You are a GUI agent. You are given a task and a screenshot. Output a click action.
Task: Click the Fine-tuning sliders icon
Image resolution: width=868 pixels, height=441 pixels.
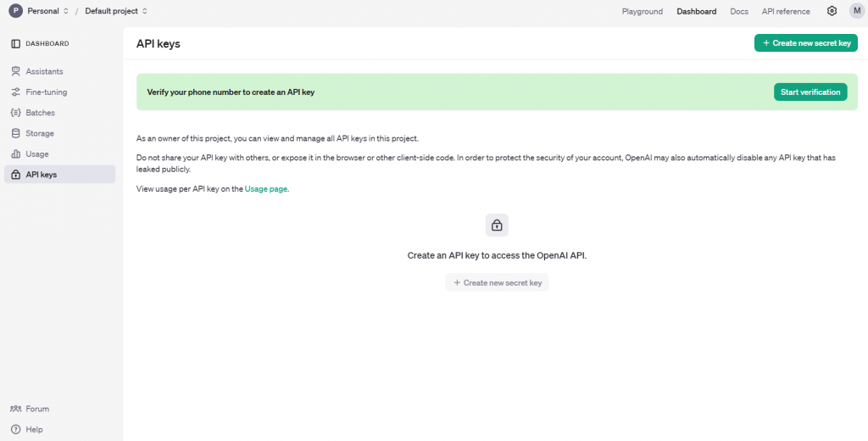click(x=15, y=92)
